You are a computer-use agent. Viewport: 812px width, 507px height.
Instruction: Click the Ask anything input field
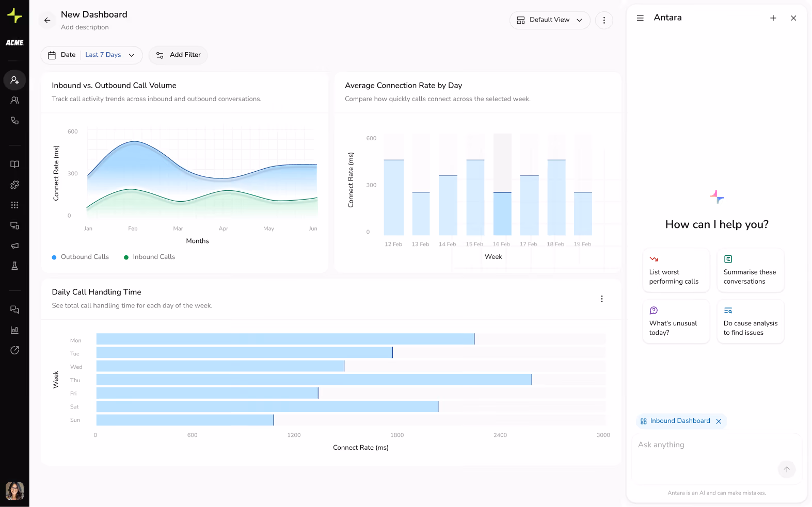point(717,459)
